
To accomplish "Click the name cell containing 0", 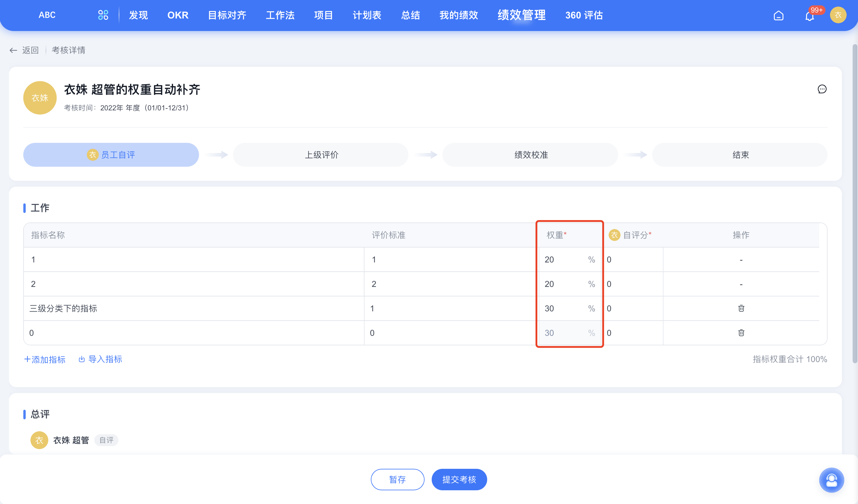I will (x=194, y=333).
